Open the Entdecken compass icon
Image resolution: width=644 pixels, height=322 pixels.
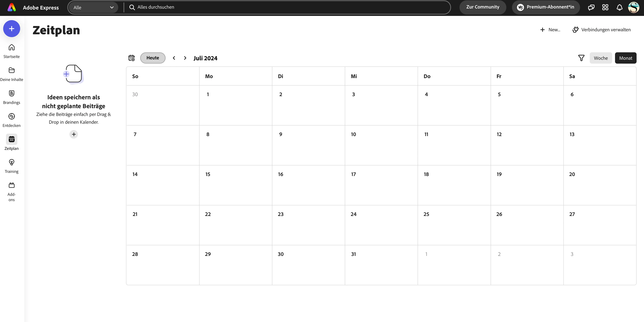coord(11,116)
